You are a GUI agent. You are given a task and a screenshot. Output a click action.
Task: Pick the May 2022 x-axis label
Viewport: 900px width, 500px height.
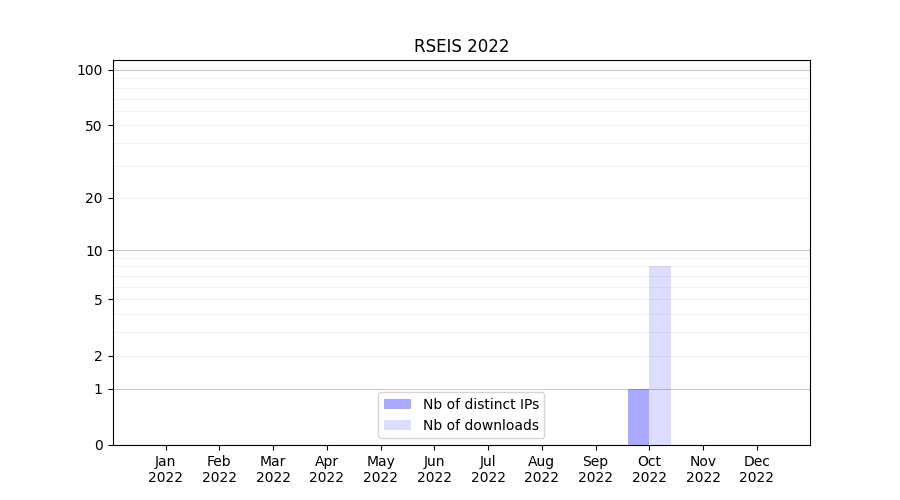380,469
